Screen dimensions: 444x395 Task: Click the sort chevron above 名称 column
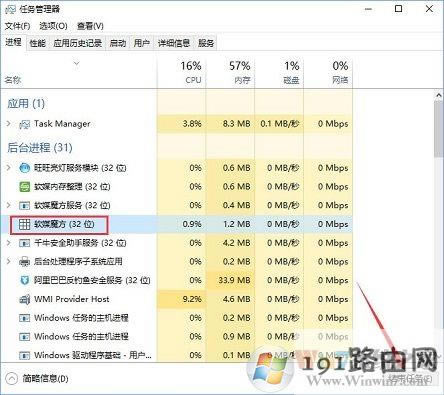coord(77,63)
